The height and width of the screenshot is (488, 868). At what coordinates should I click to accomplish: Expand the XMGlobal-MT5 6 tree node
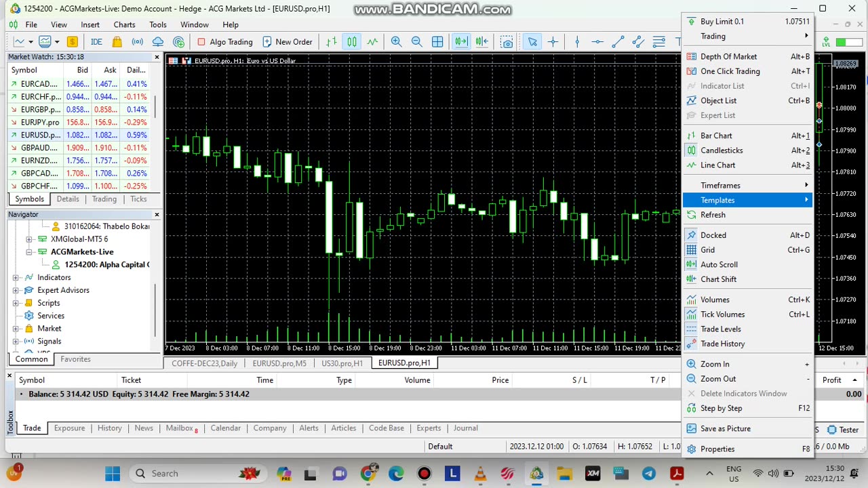pos(29,239)
